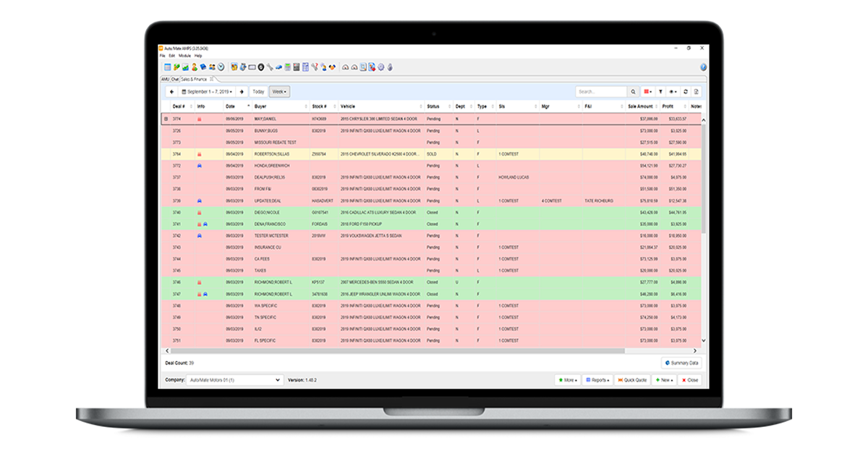The image size is (868, 456).
Task: Click the green chart icon in the toolbar
Action: 184,67
